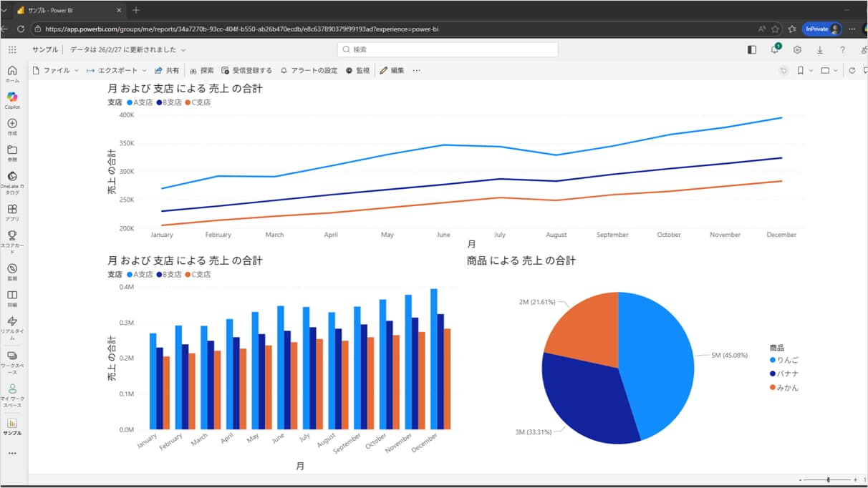This screenshot has width=868, height=488.
Task: Click the zoom slider at bottom right
Action: tap(829, 479)
